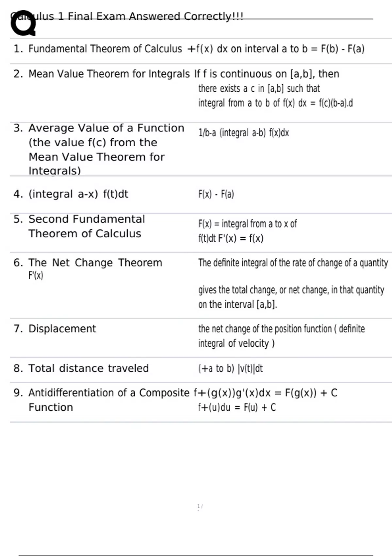Click 'The definite integral of the rate of change' text

click(x=293, y=263)
